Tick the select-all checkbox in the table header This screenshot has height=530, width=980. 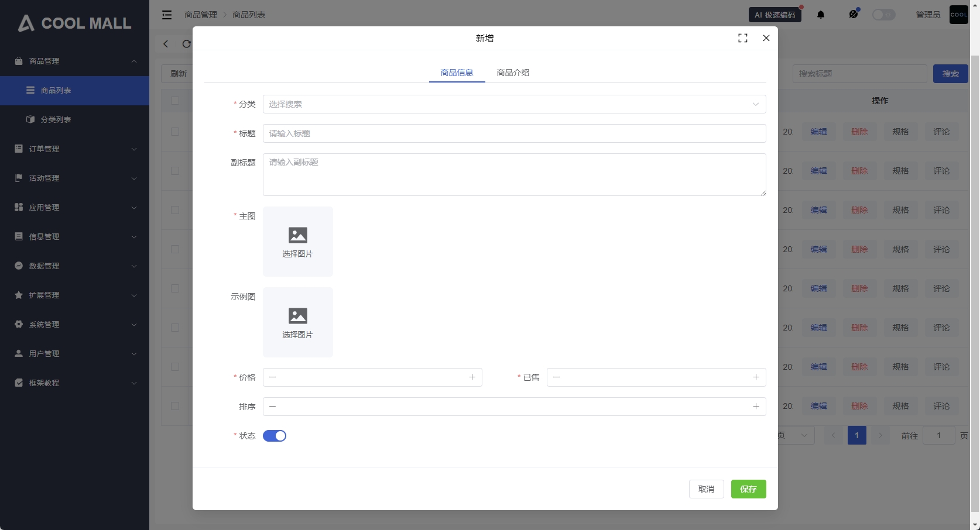pyautogui.click(x=175, y=101)
